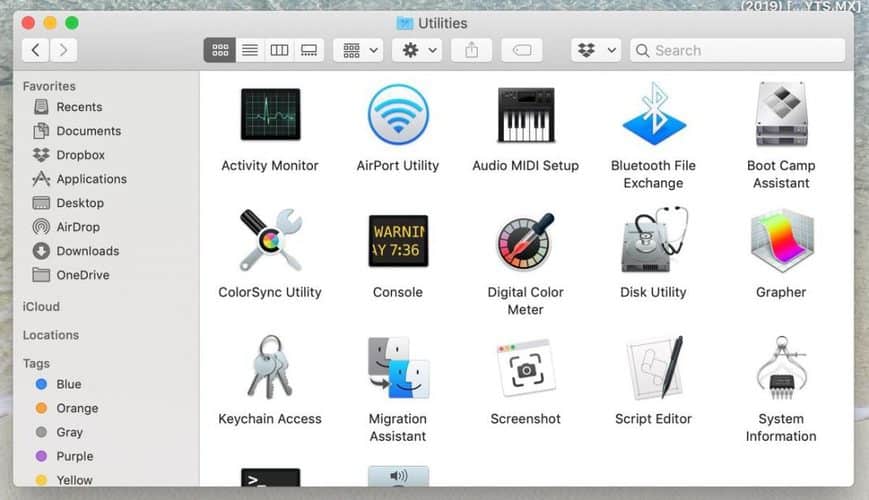Select Script Editor icon
The image size is (869, 500).
(654, 368)
